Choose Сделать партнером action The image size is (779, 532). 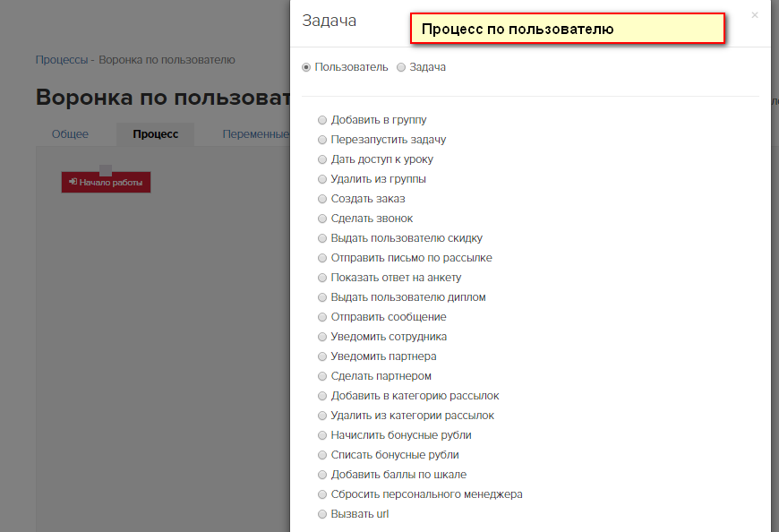point(322,376)
